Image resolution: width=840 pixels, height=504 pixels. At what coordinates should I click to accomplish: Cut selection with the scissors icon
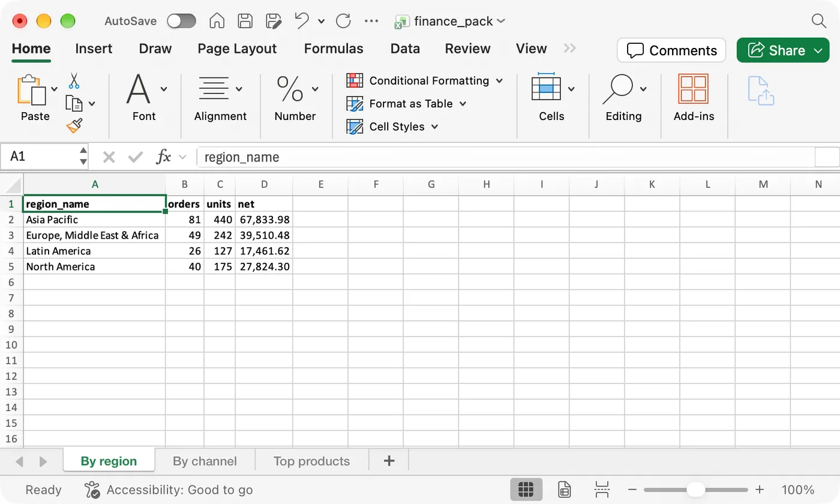74,81
